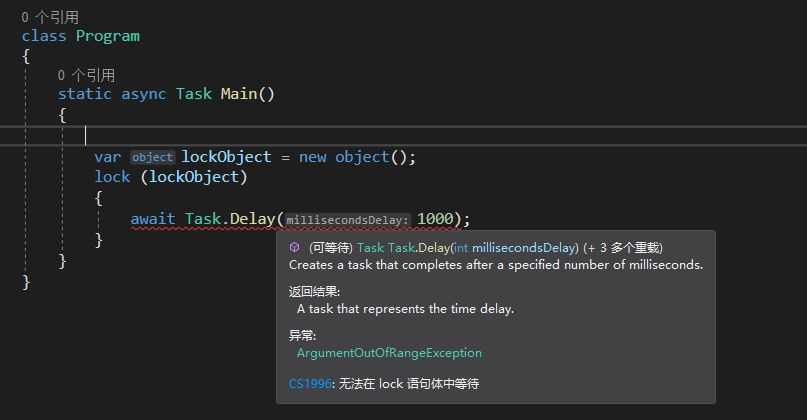Screen dimensions: 807x420
Task: Click the lock keyword
Action: 112,176
